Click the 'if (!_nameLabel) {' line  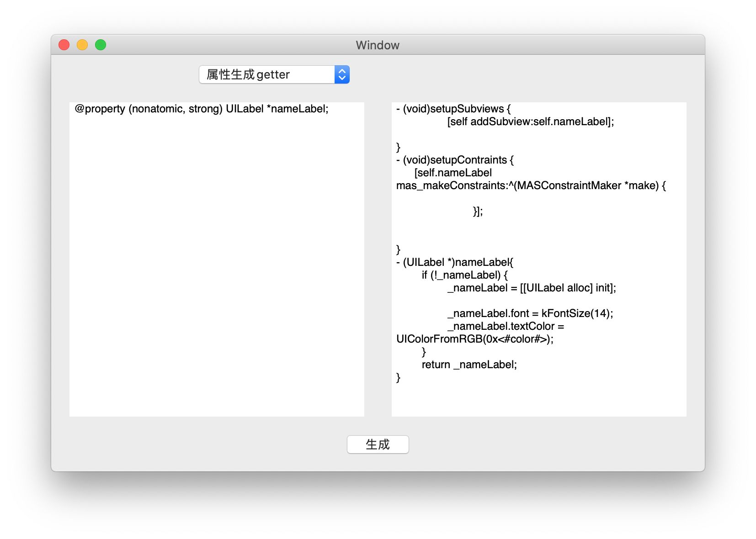[x=465, y=275]
